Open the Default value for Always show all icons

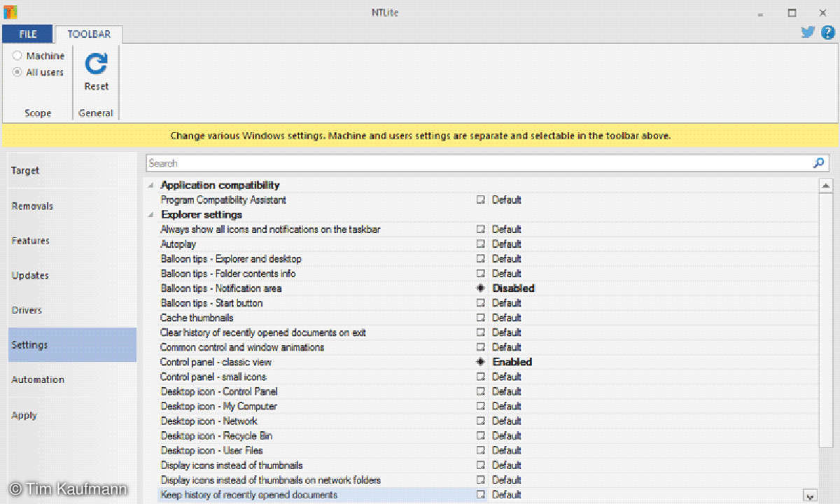[x=506, y=230]
